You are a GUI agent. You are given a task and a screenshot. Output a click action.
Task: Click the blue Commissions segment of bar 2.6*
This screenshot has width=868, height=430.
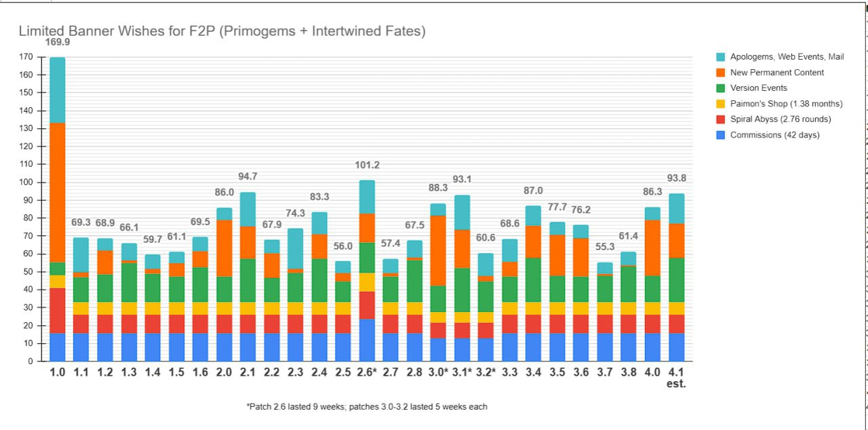click(x=367, y=340)
